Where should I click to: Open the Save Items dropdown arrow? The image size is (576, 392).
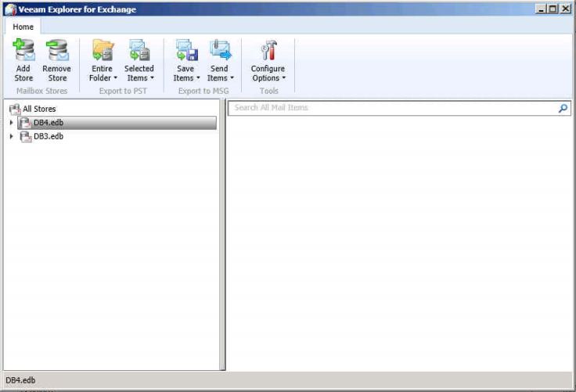(198, 78)
